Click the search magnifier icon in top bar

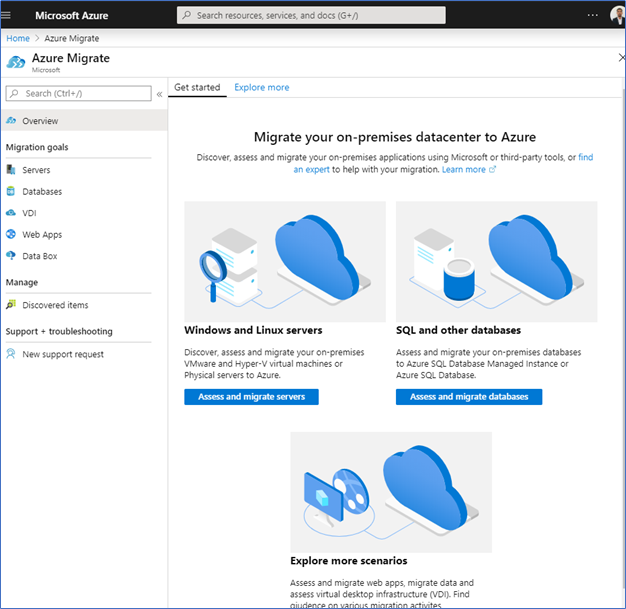pos(186,15)
